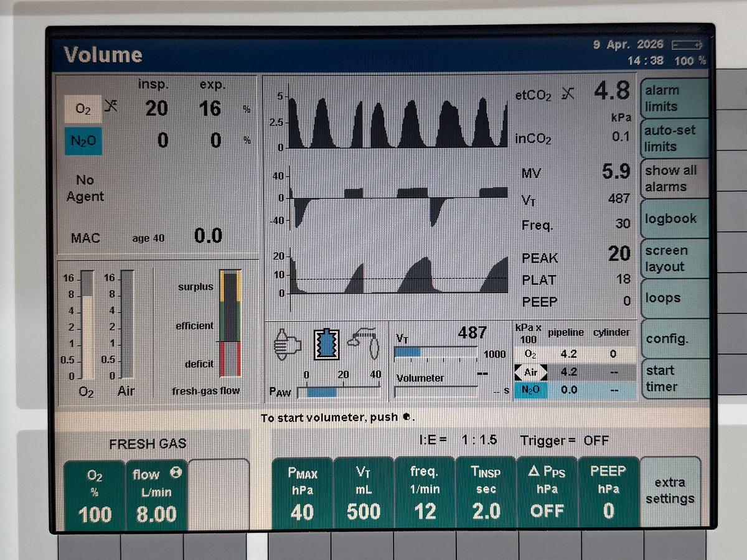Click the etCO2 alarm-off crossed icon
This screenshot has height=560, width=747.
(568, 93)
